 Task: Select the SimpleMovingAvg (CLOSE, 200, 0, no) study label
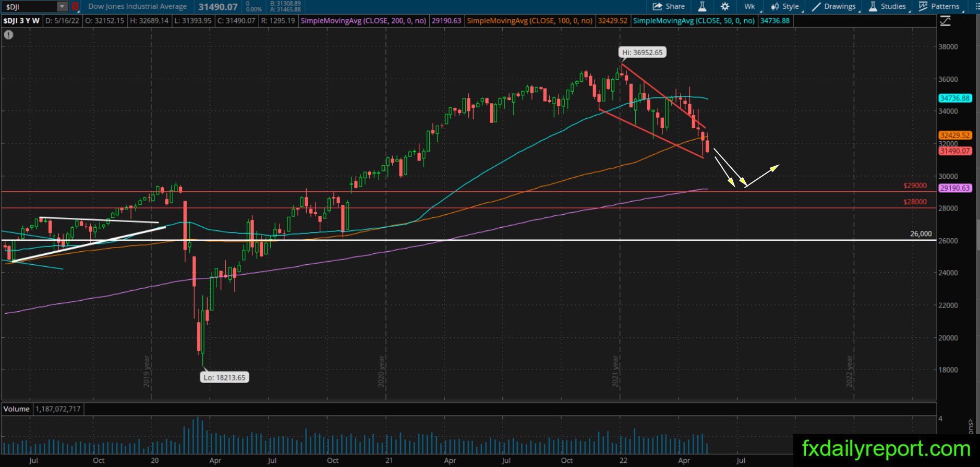point(364,21)
